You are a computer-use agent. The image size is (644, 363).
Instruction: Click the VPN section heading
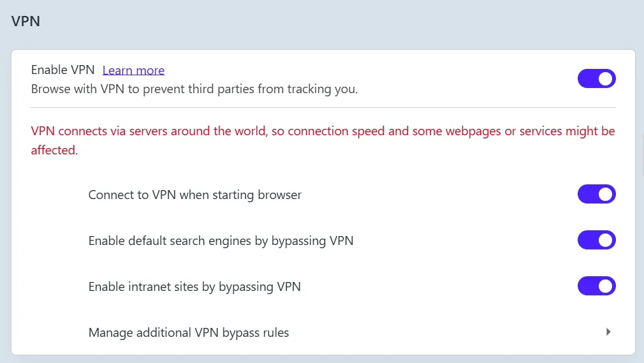point(26,21)
